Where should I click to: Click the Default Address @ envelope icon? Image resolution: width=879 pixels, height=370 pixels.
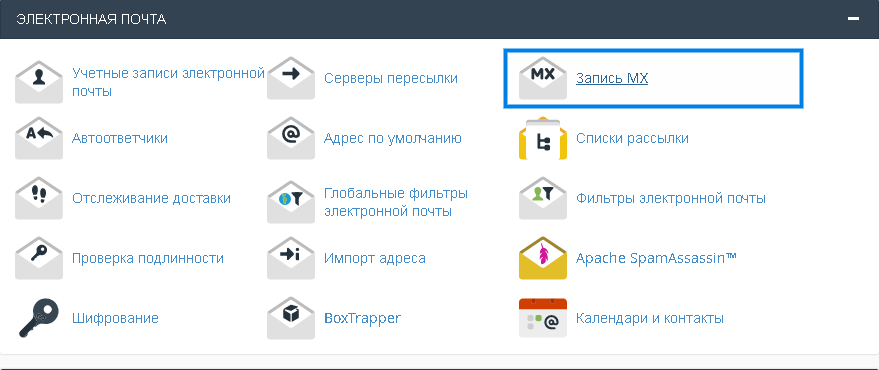[x=290, y=138]
